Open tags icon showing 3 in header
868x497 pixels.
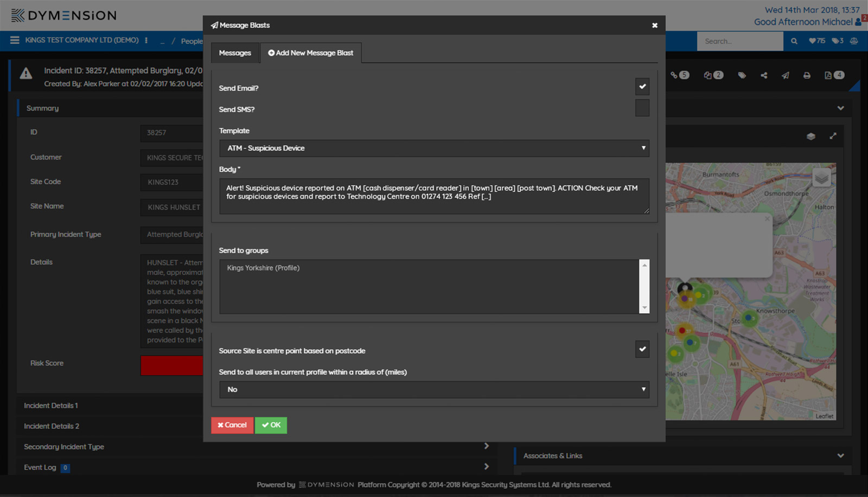(x=838, y=41)
